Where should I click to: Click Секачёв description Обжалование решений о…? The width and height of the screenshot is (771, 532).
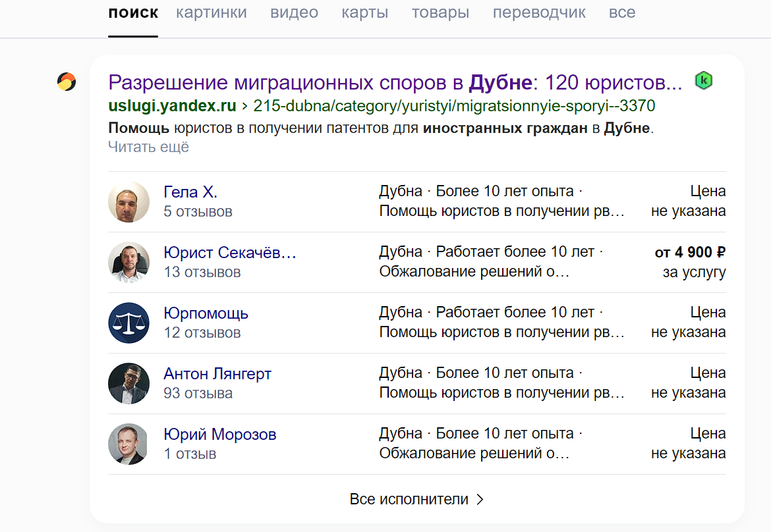point(474,272)
